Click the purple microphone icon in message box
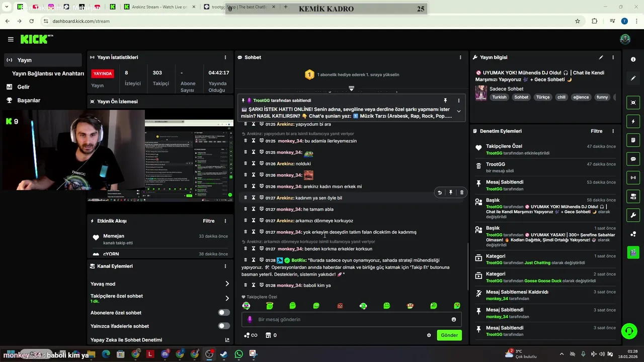This screenshot has width=644, height=362. [250, 319]
